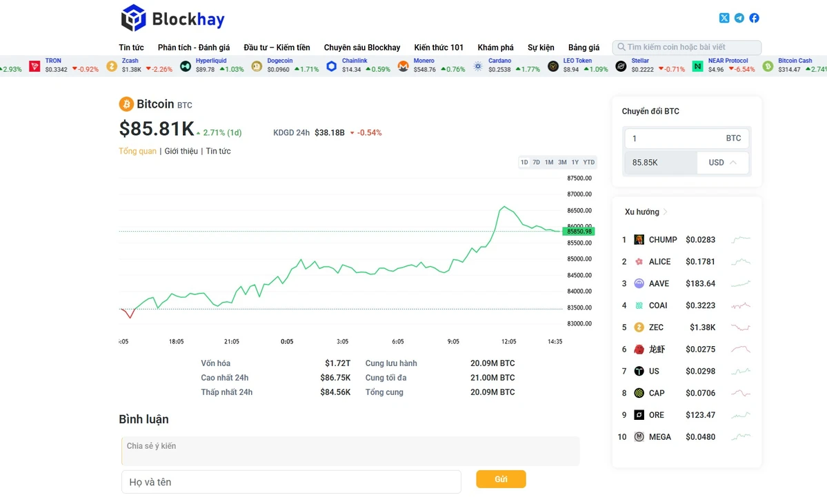Open the Telegram social icon

point(739,18)
